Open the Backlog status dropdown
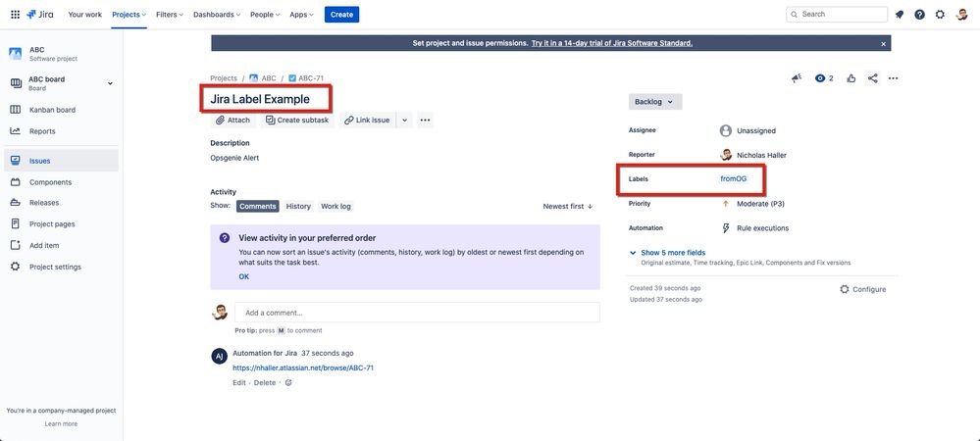 point(655,102)
